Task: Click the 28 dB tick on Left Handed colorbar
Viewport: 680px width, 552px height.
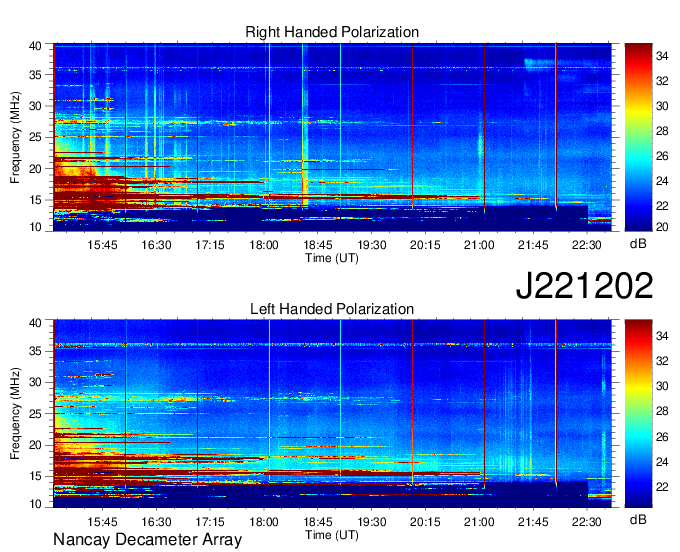Action: point(662,411)
